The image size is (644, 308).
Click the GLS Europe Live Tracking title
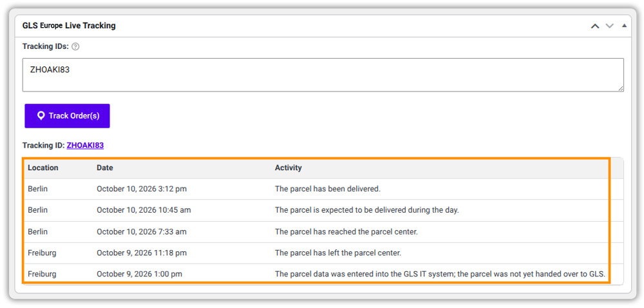[69, 26]
